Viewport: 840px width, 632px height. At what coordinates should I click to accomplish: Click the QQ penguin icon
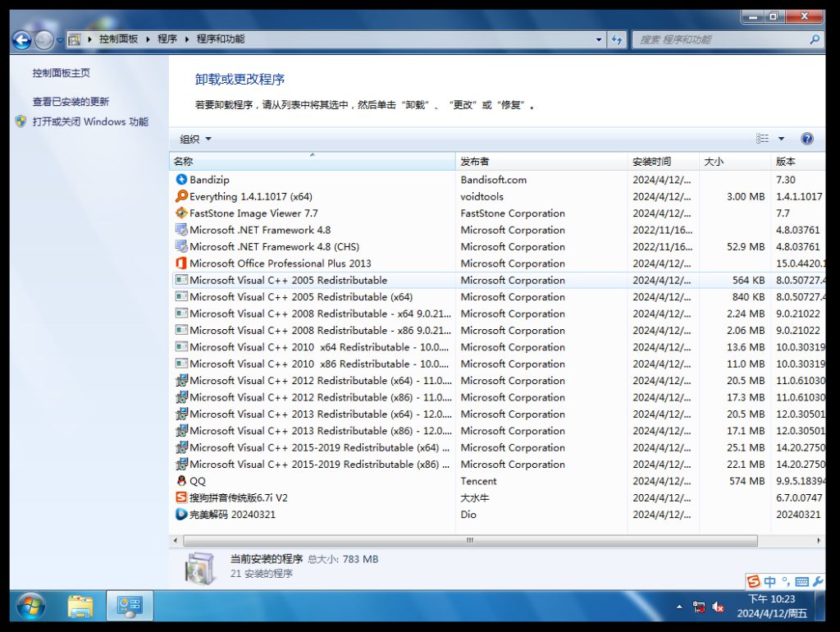tap(181, 481)
